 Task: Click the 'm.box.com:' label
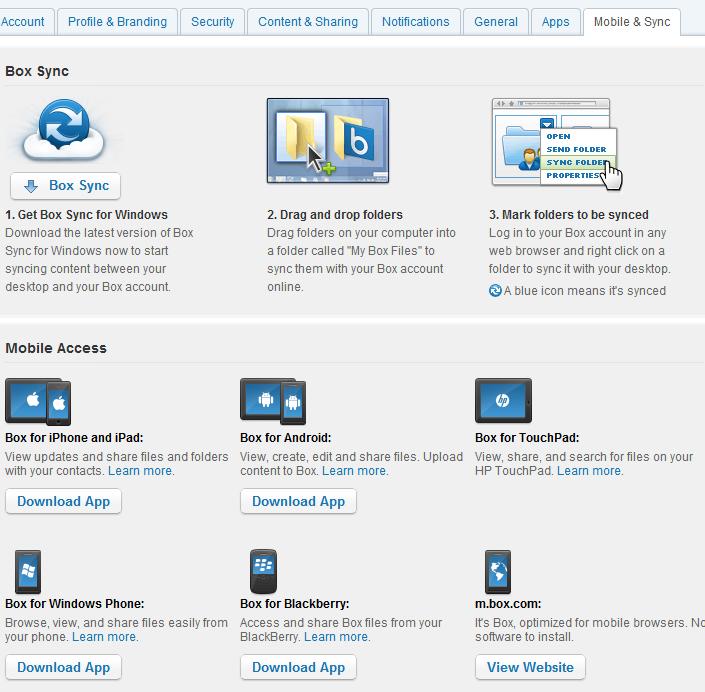[508, 603]
